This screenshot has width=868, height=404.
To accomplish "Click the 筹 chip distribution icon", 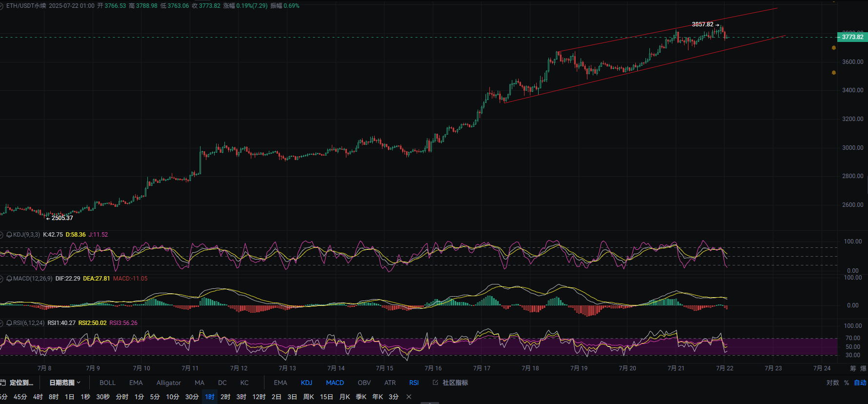I will (x=853, y=368).
